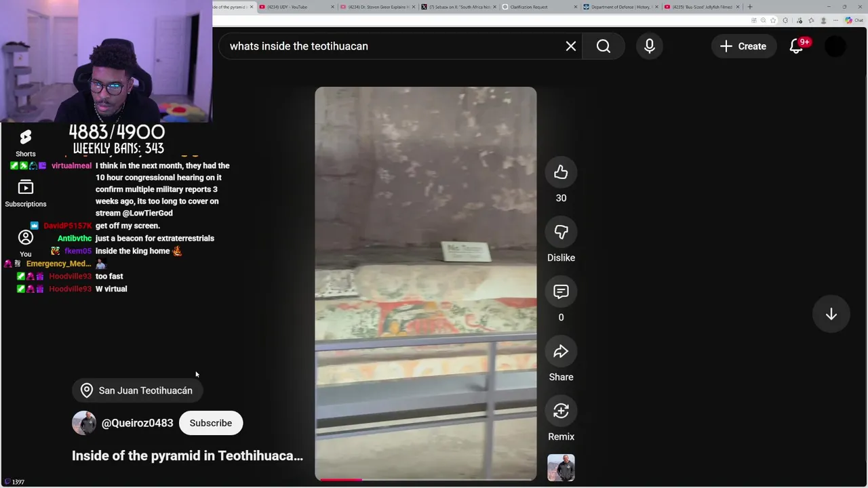The width and height of the screenshot is (868, 488).
Task: Open account avatar at top right
Action: click(835, 46)
